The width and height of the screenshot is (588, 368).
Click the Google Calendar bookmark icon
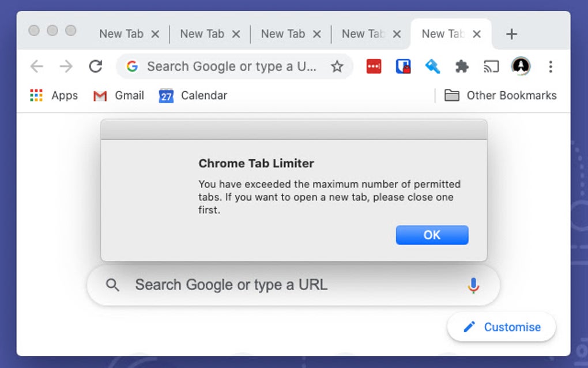pyautogui.click(x=166, y=96)
